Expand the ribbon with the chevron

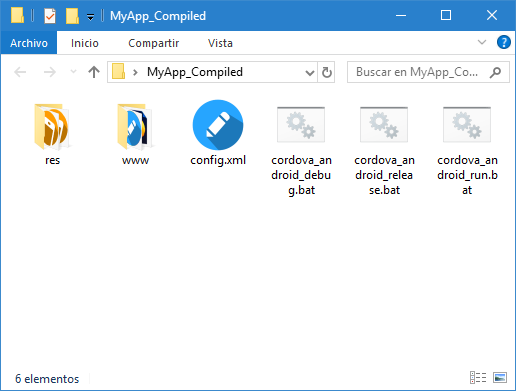click(x=482, y=42)
